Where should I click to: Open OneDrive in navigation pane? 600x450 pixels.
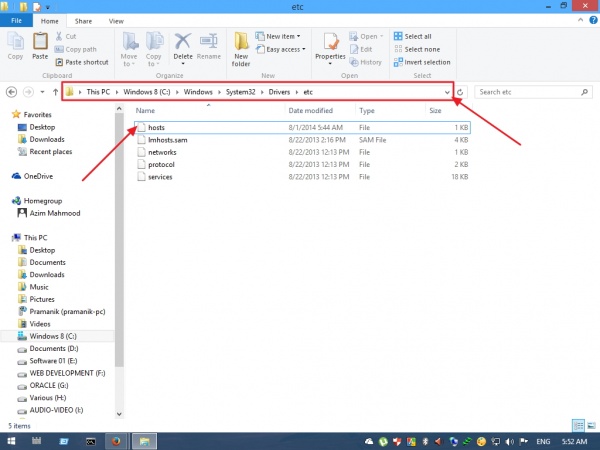[x=33, y=176]
